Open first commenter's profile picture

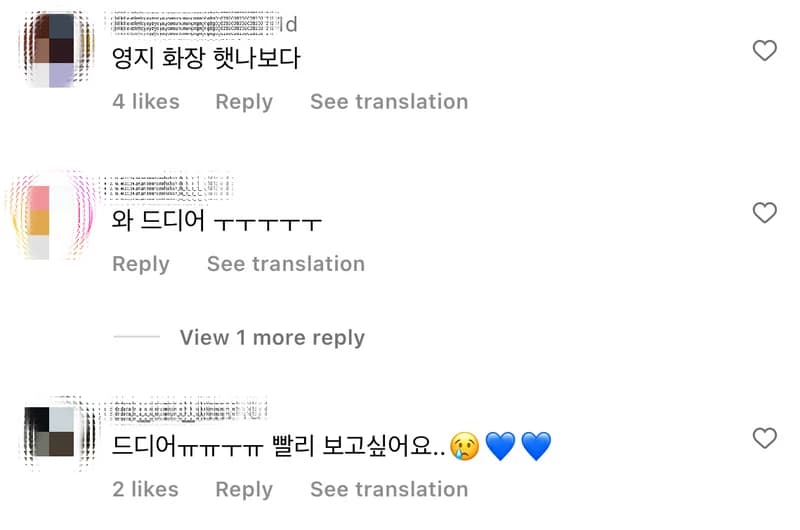coord(56,49)
